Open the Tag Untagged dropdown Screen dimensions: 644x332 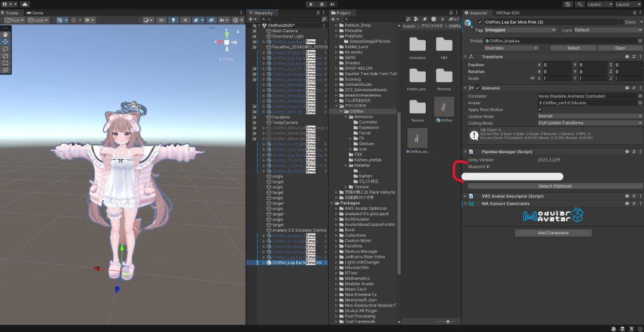pos(521,30)
